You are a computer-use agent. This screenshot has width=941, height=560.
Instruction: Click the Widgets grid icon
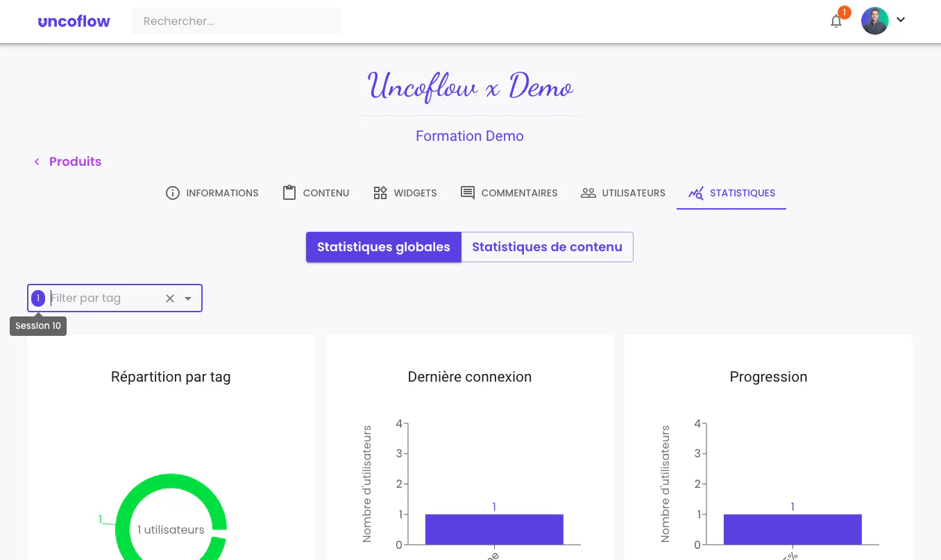(x=380, y=193)
